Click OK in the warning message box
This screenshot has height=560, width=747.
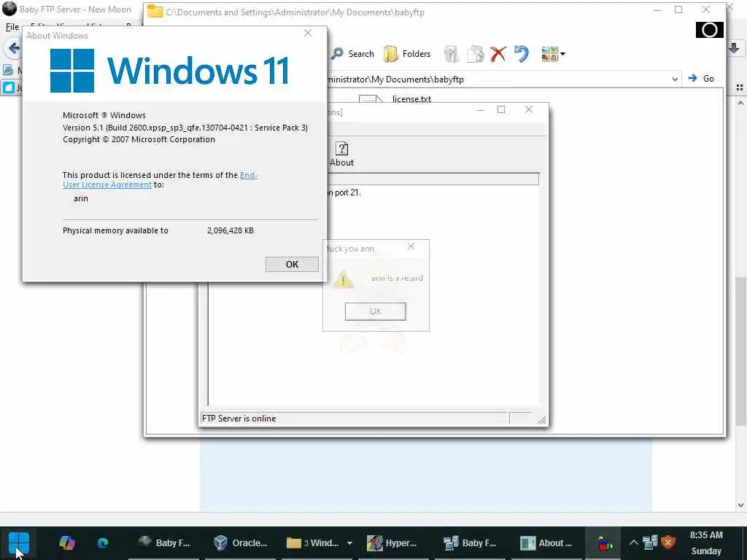coord(376,311)
